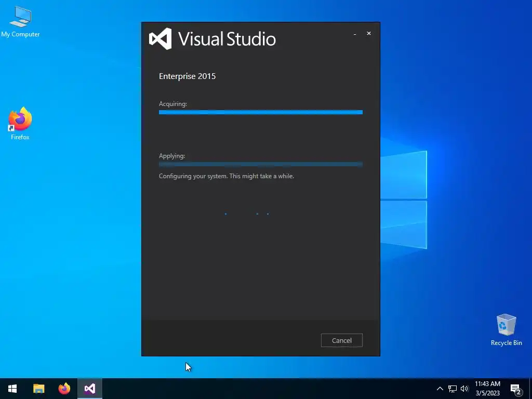Click the Applying progress bar
This screenshot has width=532, height=399.
point(261,164)
